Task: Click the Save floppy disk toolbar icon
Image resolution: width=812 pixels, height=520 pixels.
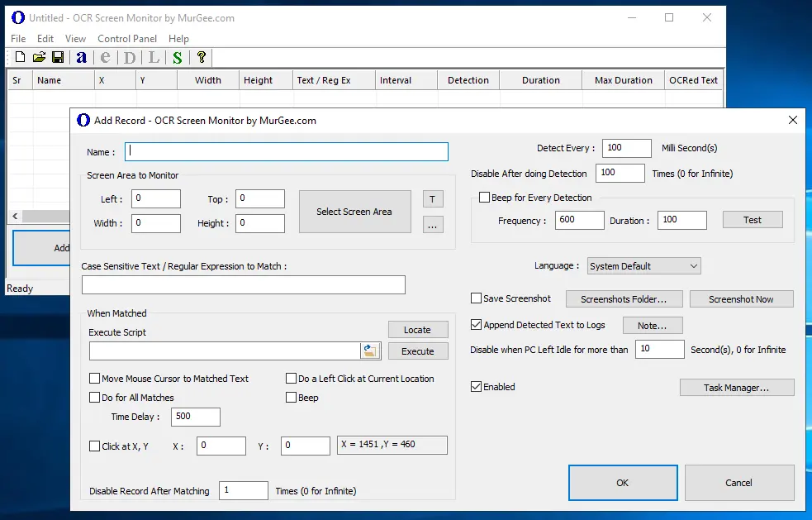Action: tap(58, 57)
